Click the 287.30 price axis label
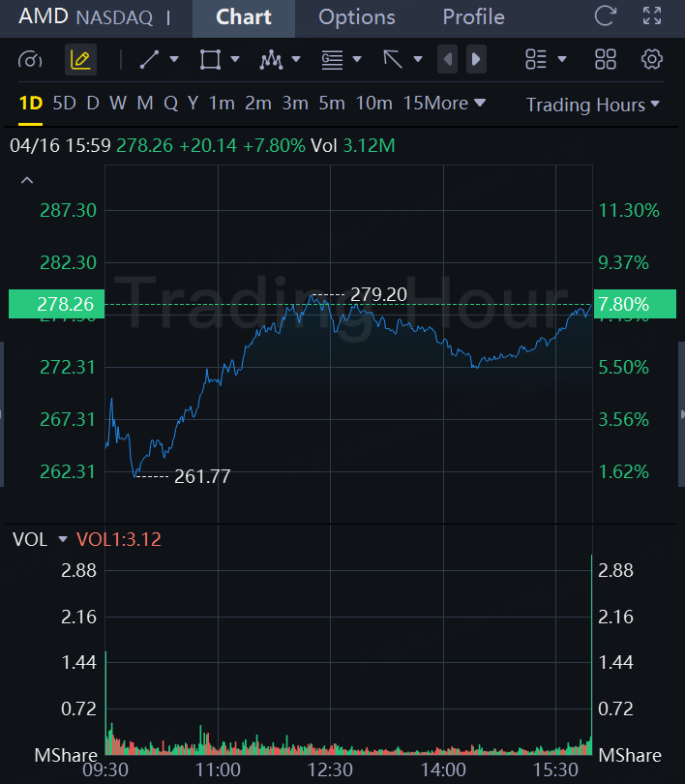 (68, 210)
